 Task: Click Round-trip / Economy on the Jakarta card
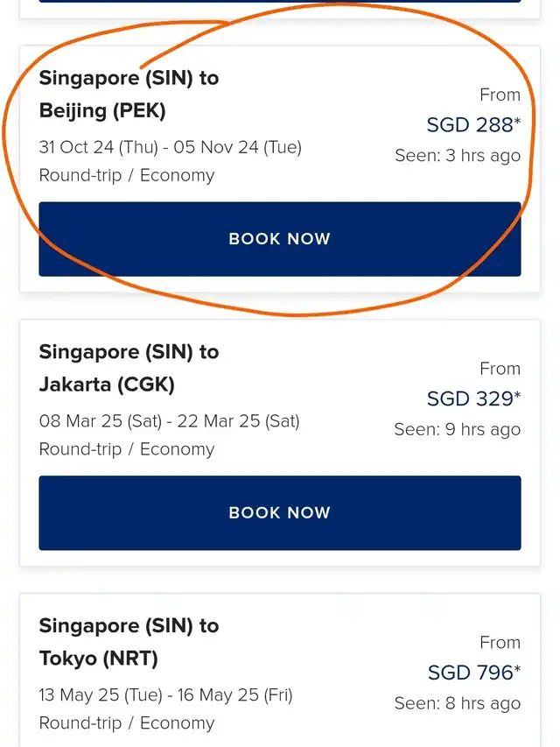(x=127, y=449)
